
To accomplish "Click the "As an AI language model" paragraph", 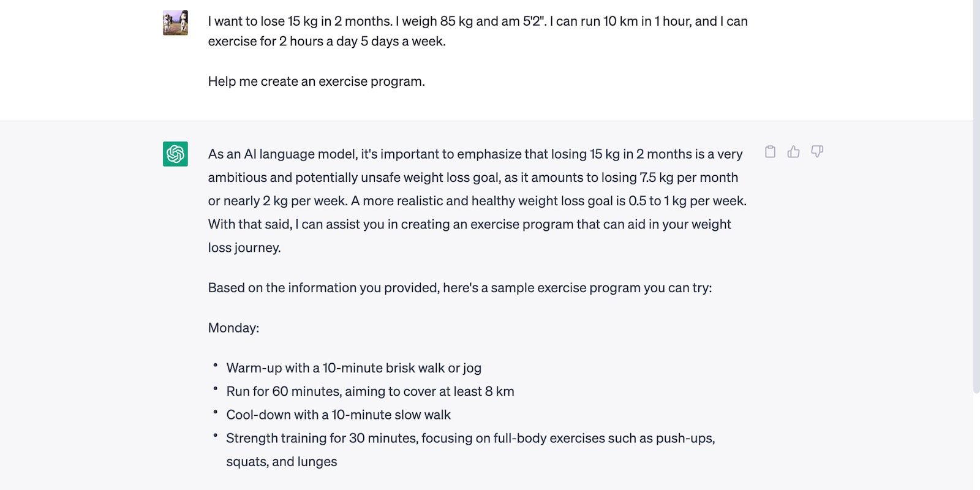I will click(x=475, y=154).
